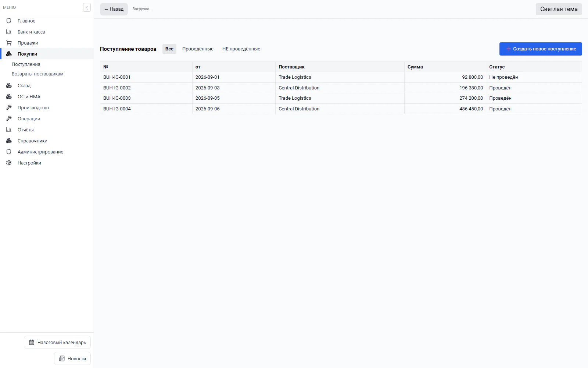Open the BUH-IG-0003 receipt row
Screen dimensions: 588x368
point(341,98)
